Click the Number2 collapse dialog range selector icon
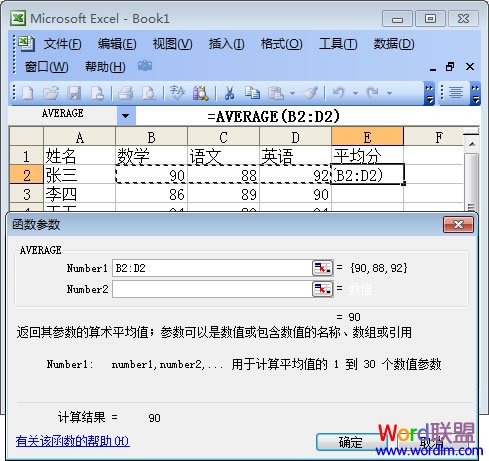Viewport: 489px width, 461px height. coord(322,289)
